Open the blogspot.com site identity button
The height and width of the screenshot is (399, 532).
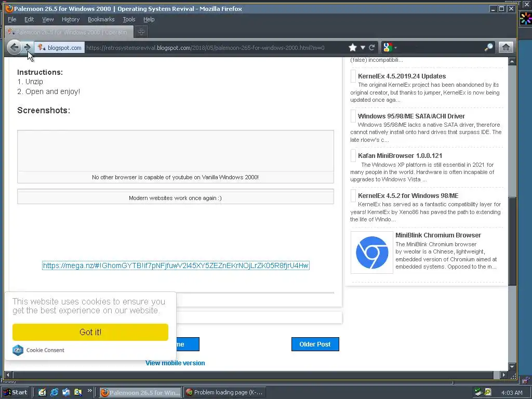pos(59,48)
